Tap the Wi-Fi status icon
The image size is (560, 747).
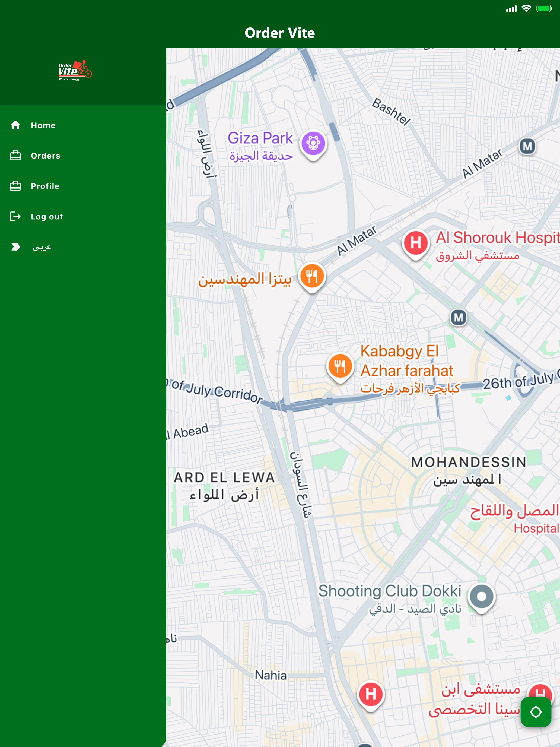[x=526, y=8]
